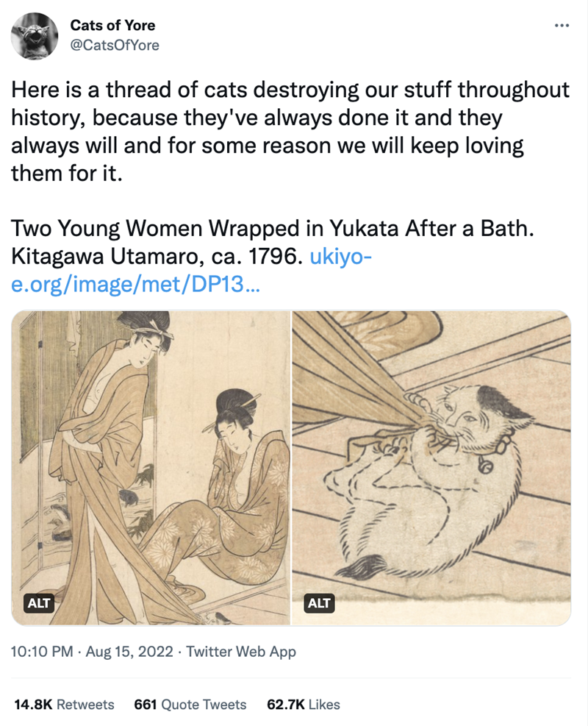This screenshot has height=726, width=588.
Task: Open the Cats of Yore profile avatar
Action: click(x=36, y=36)
